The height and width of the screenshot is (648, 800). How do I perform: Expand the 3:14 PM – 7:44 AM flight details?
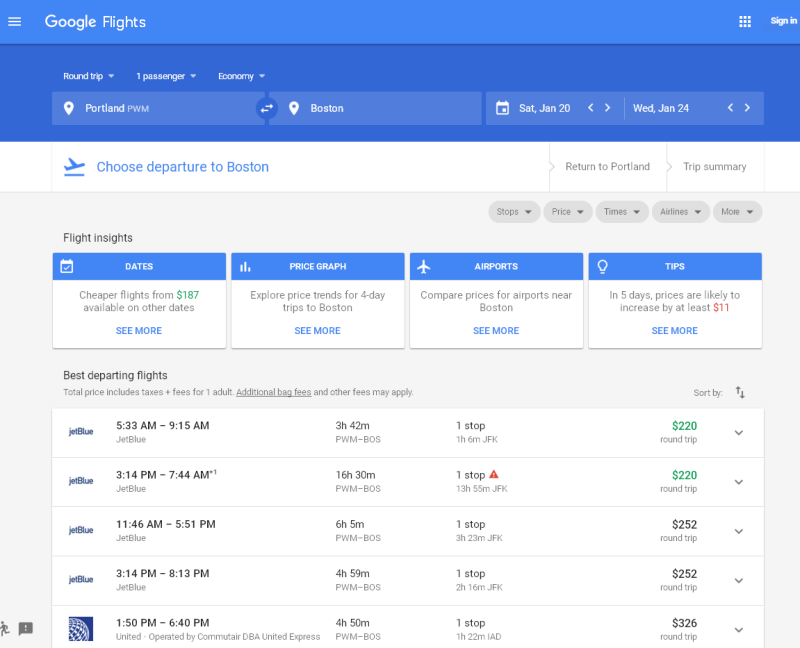click(x=739, y=482)
